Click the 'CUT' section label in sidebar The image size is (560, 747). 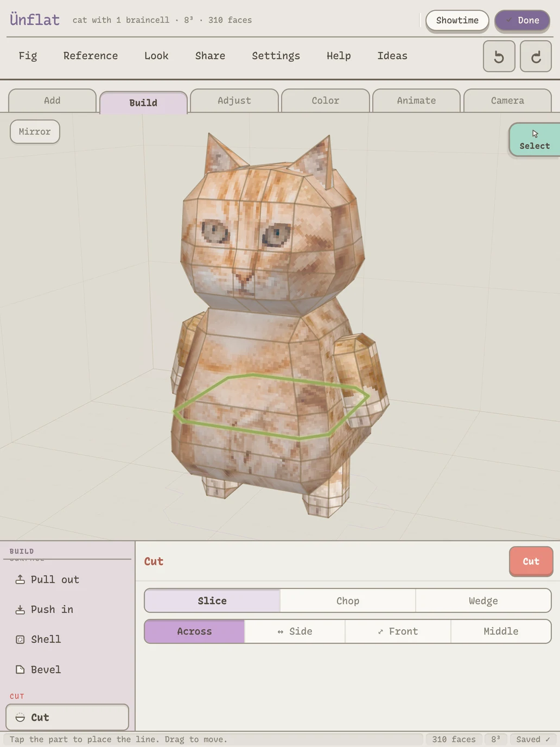click(17, 696)
